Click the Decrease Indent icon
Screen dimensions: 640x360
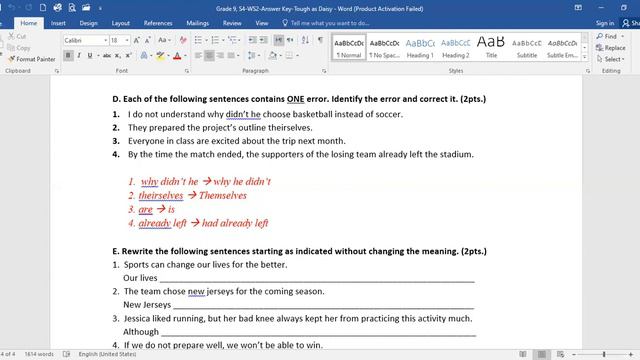click(253, 40)
